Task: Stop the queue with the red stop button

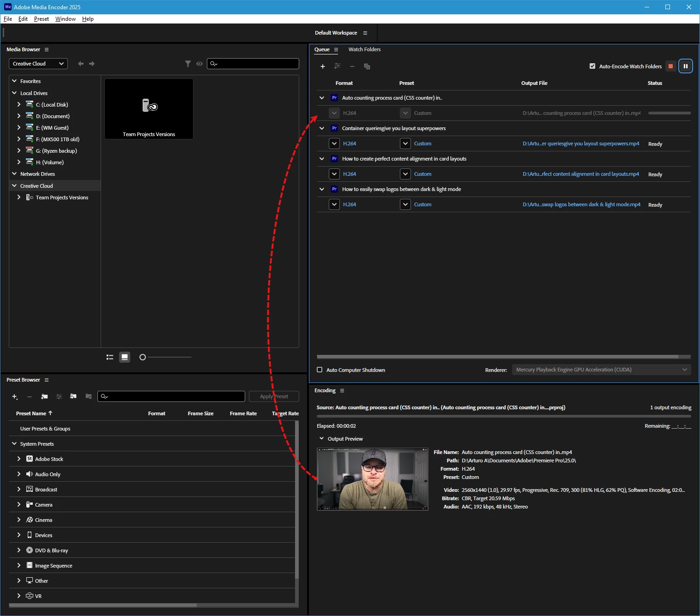Action: point(670,66)
